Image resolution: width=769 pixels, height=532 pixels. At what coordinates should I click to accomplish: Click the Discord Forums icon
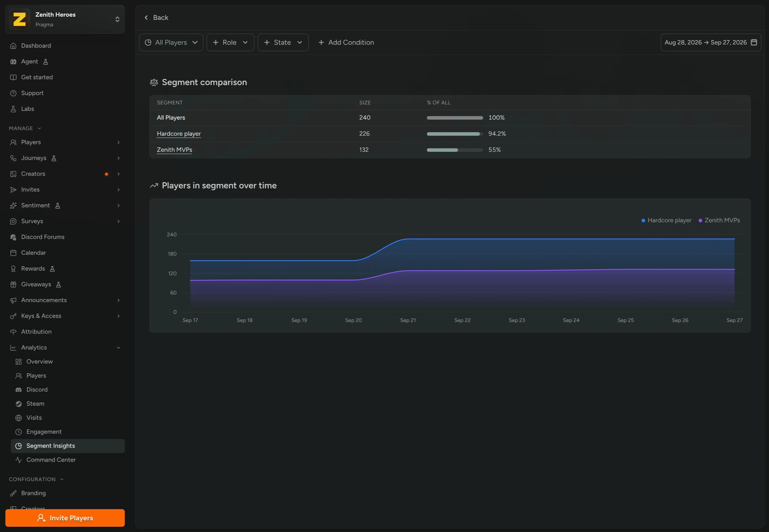(x=13, y=237)
